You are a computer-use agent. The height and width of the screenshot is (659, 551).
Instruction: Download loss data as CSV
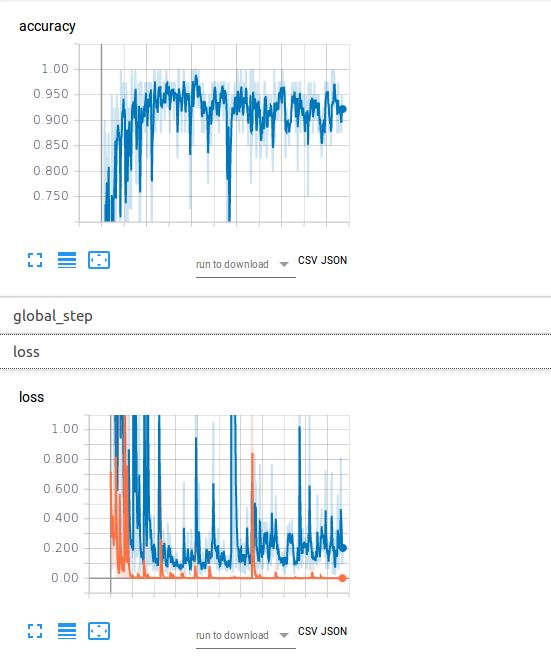[x=307, y=631]
